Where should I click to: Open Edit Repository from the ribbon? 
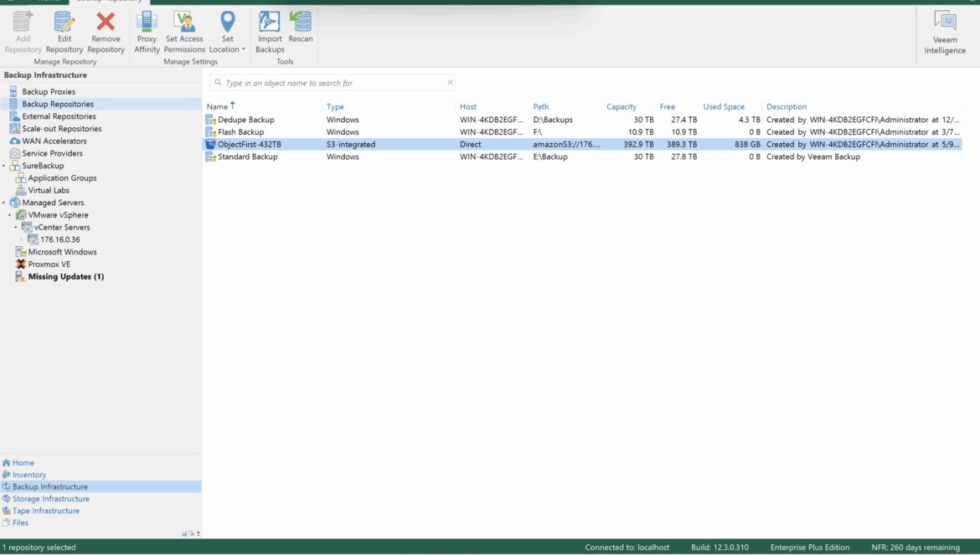point(64,32)
